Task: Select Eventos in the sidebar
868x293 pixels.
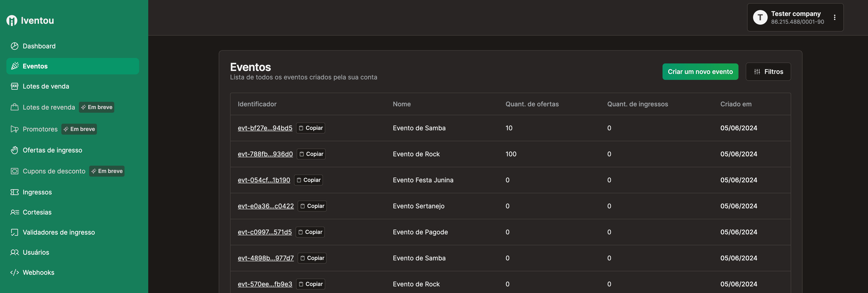Action: point(73,66)
